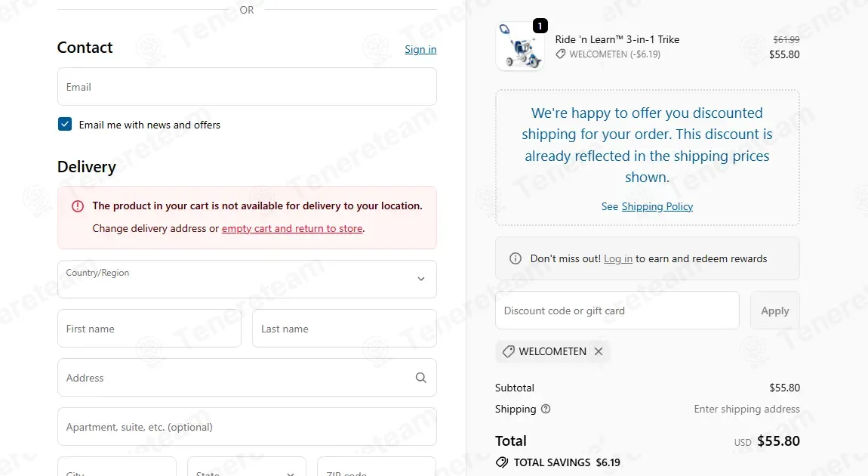Click Log in to earn rewards

617,259
